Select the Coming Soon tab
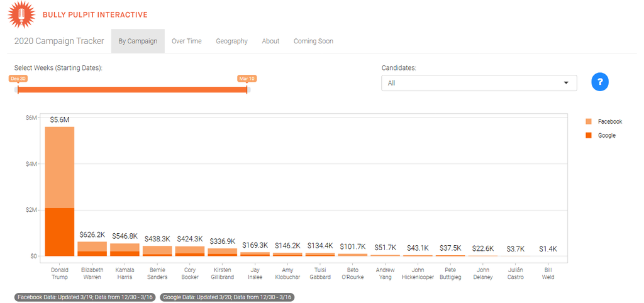Image resolution: width=644 pixels, height=303 pixels. (x=313, y=41)
